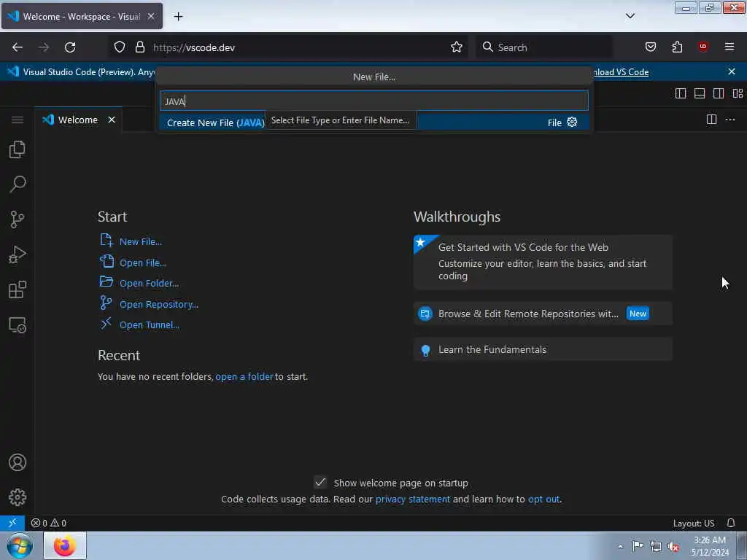747x560 pixels.
Task: Click the muted volume tray icon
Action: [x=673, y=546]
